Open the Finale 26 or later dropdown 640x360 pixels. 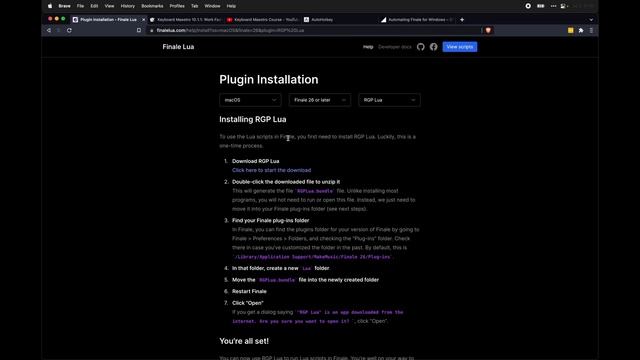coord(320,100)
